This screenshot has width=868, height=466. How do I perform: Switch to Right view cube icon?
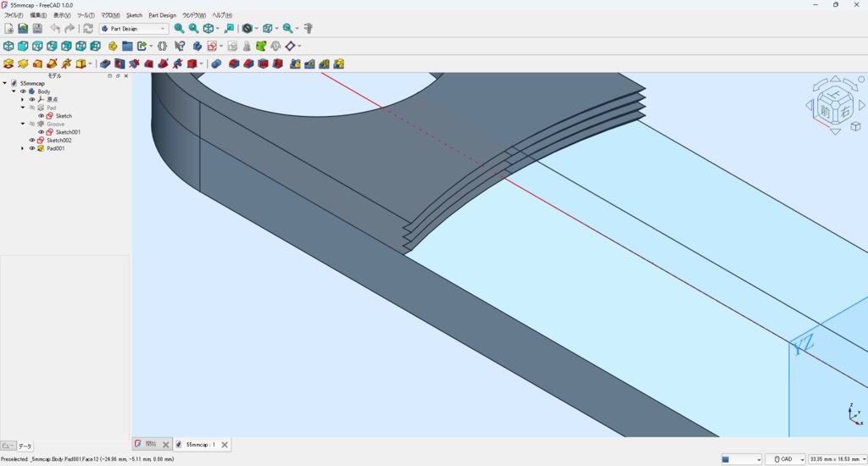pos(52,46)
